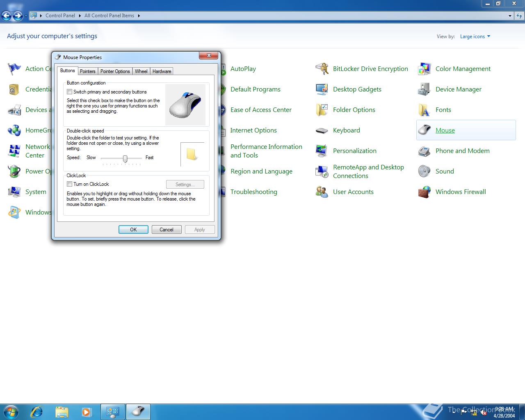Click the Mouse icon in Control Panel

point(425,130)
